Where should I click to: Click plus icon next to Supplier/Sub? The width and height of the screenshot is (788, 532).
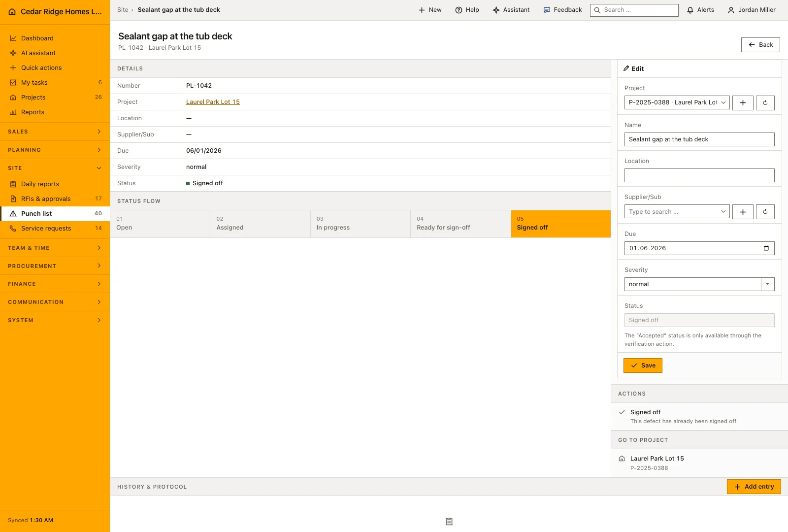point(743,212)
